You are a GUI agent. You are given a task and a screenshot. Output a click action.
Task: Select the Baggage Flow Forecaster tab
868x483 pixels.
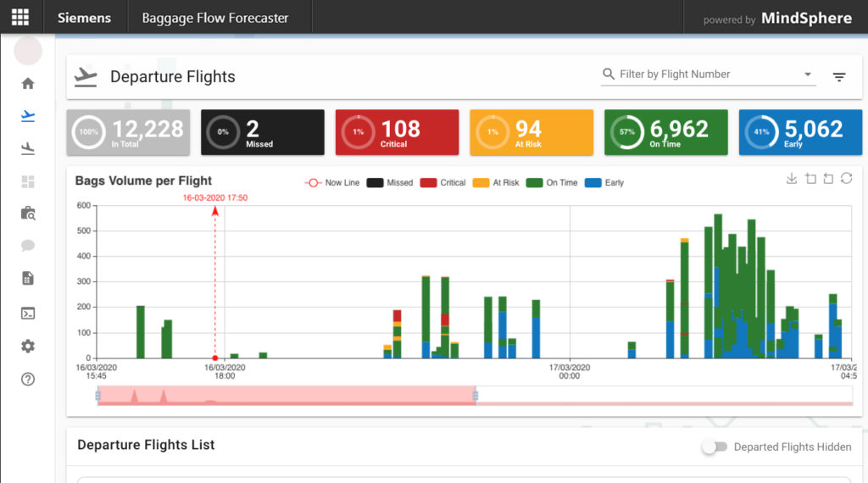[x=215, y=17]
